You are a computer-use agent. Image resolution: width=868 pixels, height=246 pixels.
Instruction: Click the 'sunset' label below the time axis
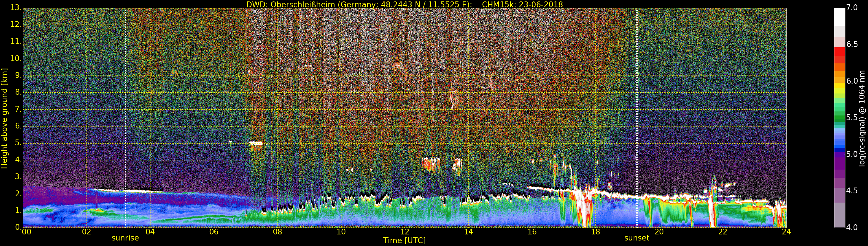point(637,238)
